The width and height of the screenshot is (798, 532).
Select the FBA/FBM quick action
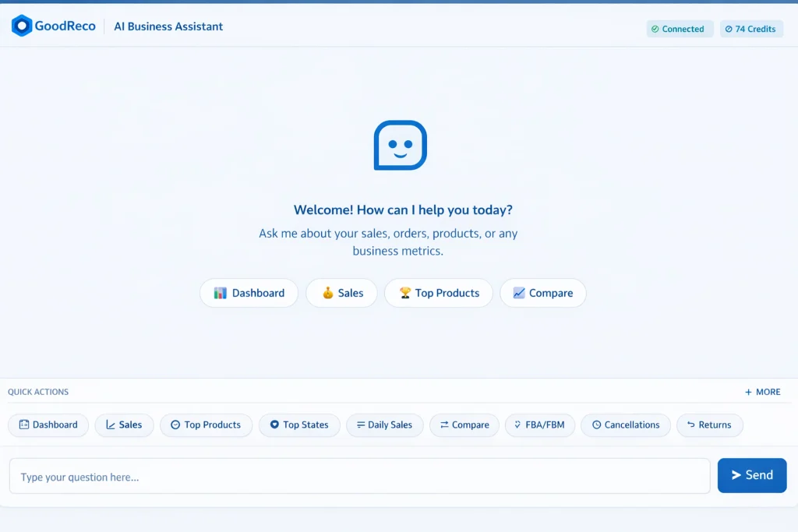(x=540, y=425)
